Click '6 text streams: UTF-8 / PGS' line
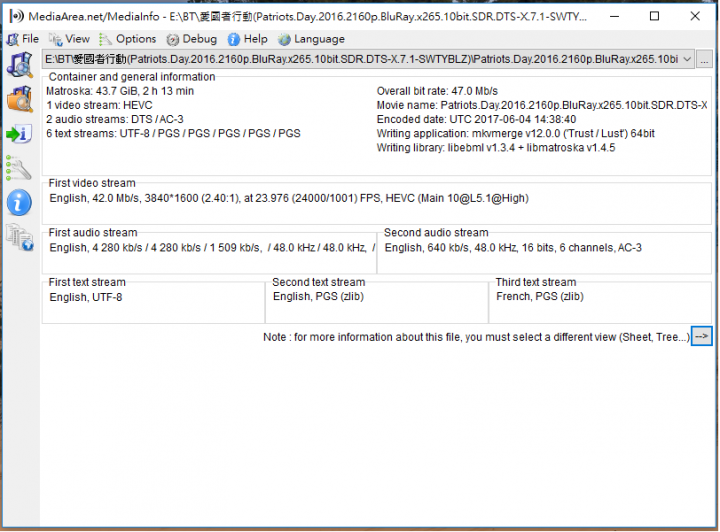The width and height of the screenshot is (720, 532). pos(173,134)
